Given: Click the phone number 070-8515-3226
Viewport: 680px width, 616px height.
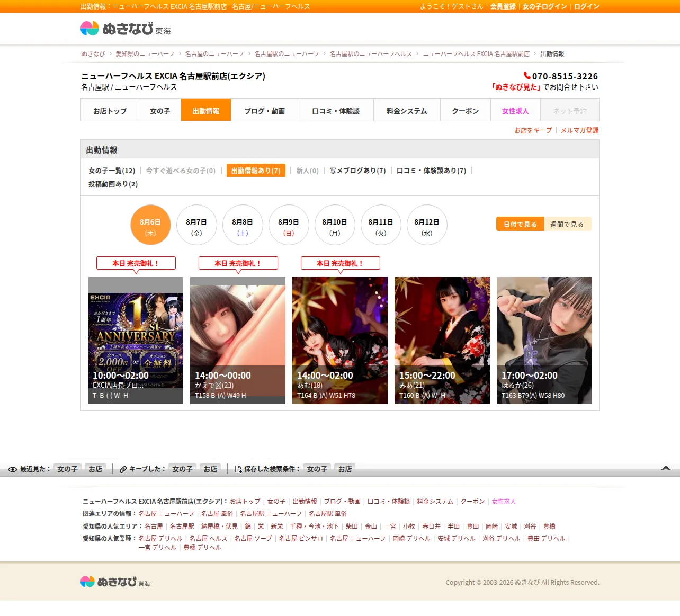Looking at the screenshot, I should [565, 76].
